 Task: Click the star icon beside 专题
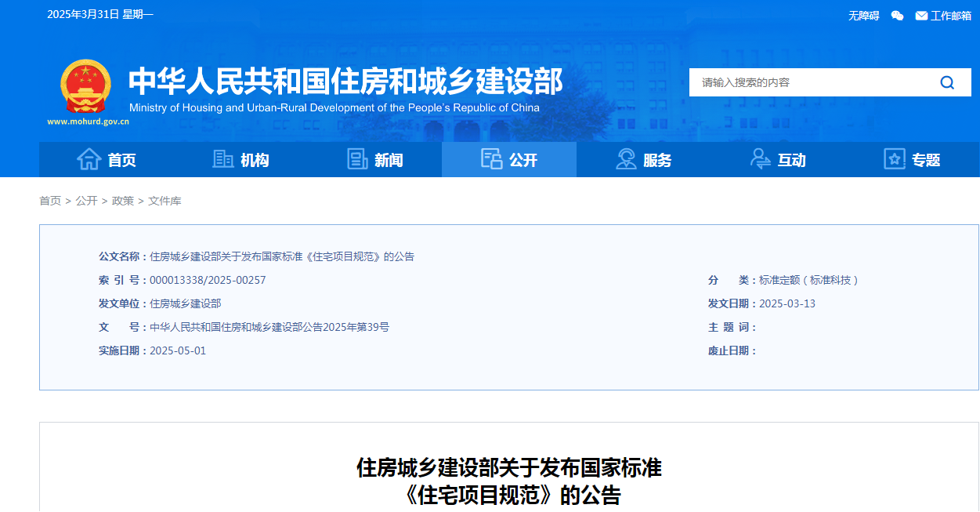pyautogui.click(x=894, y=159)
